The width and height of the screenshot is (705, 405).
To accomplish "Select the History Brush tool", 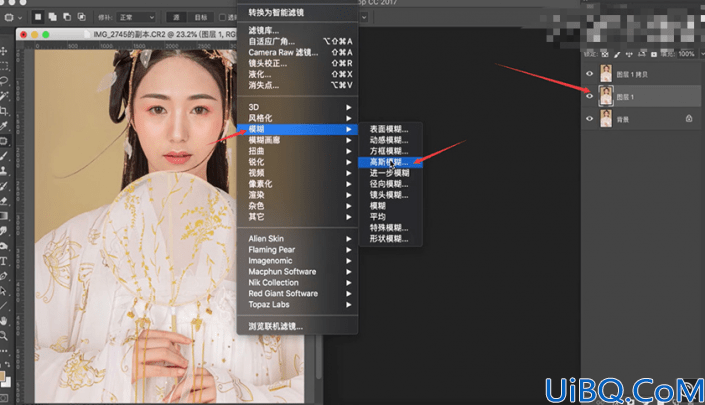I will click(x=4, y=186).
